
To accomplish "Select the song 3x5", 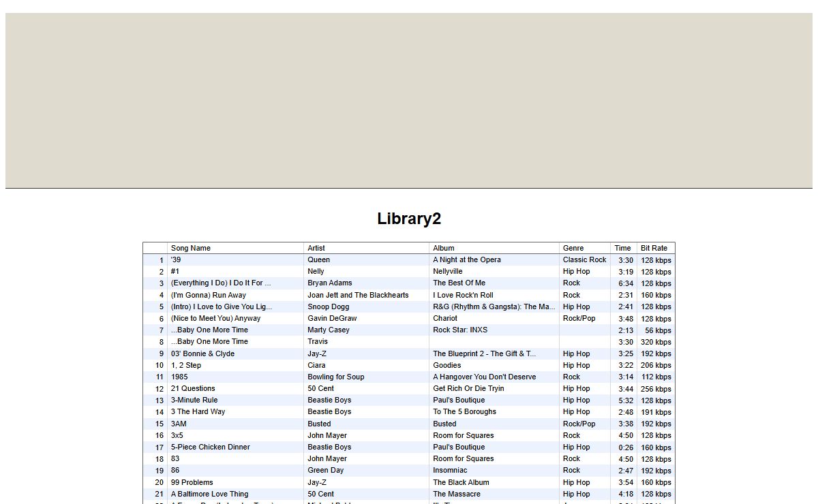I will tap(177, 435).
